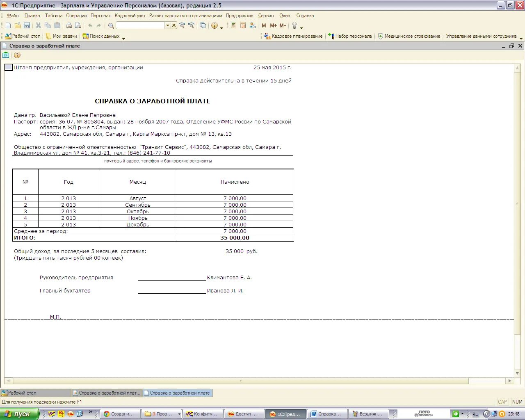The height and width of the screenshot is (420, 525).
Task: Click the M memory button
Action: click(264, 25)
